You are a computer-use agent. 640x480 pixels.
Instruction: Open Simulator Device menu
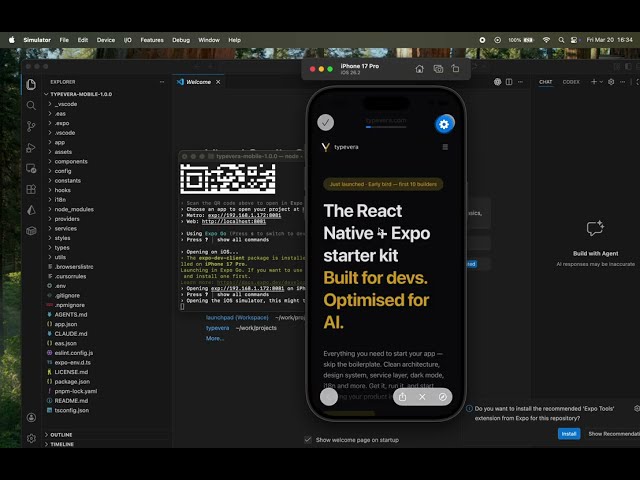[x=106, y=40]
